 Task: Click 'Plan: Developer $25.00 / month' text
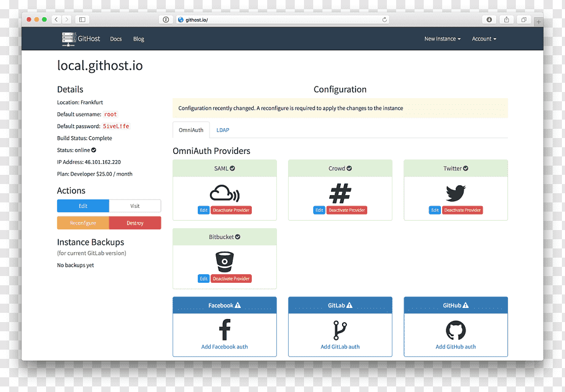pyautogui.click(x=95, y=174)
